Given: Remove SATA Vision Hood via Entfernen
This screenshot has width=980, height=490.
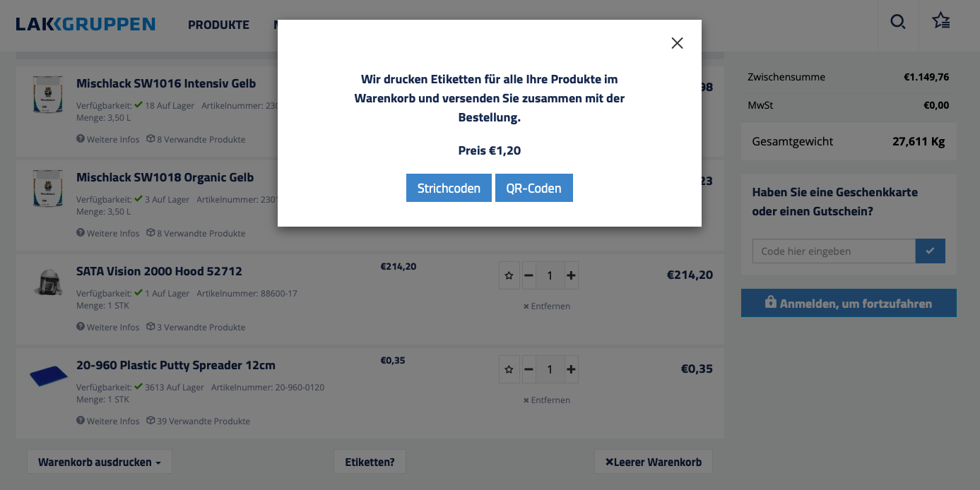Looking at the screenshot, I should (546, 306).
